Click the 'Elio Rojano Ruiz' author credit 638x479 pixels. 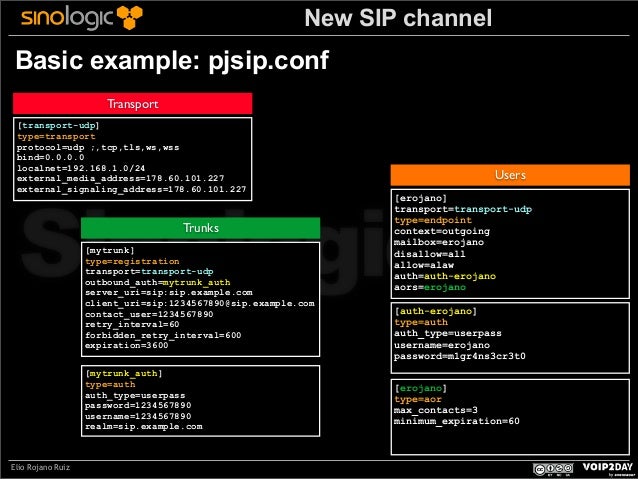coord(40,467)
